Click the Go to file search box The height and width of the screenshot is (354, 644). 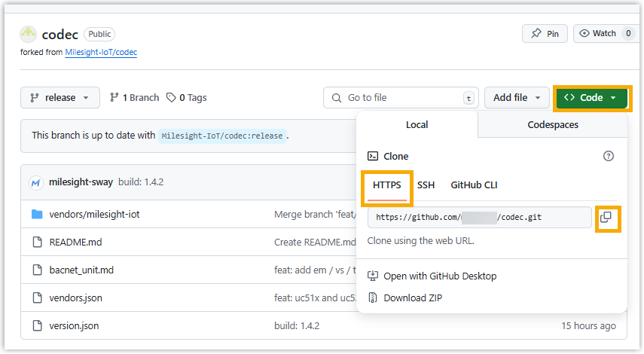[x=401, y=98]
